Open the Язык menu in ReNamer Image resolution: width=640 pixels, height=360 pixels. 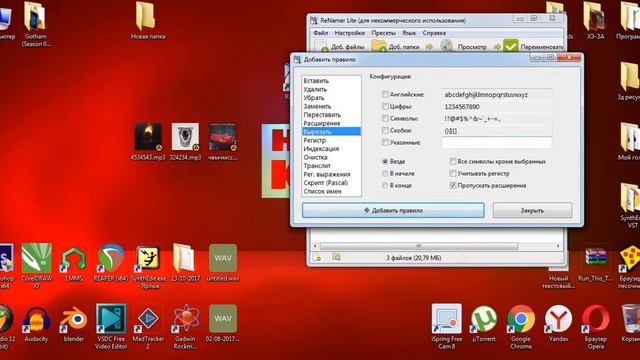pyautogui.click(x=409, y=33)
